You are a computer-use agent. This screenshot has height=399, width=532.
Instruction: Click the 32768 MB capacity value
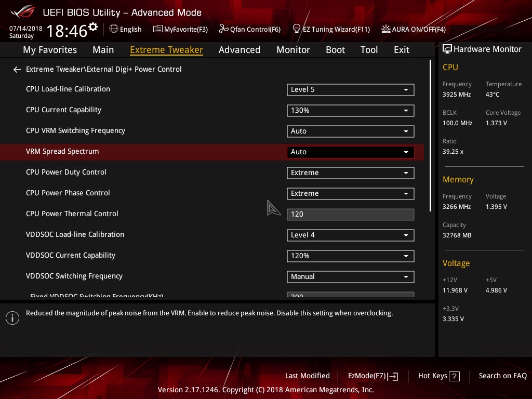coord(457,235)
